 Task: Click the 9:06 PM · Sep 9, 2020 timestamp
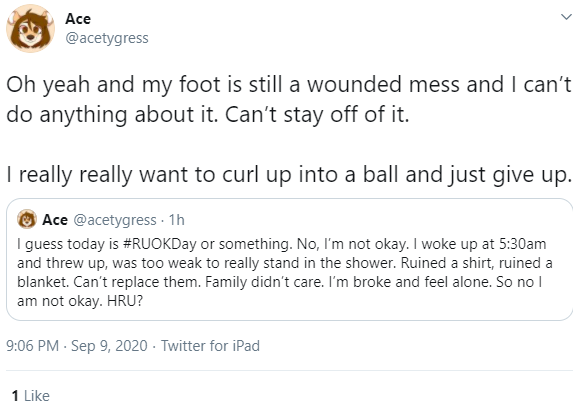77,346
